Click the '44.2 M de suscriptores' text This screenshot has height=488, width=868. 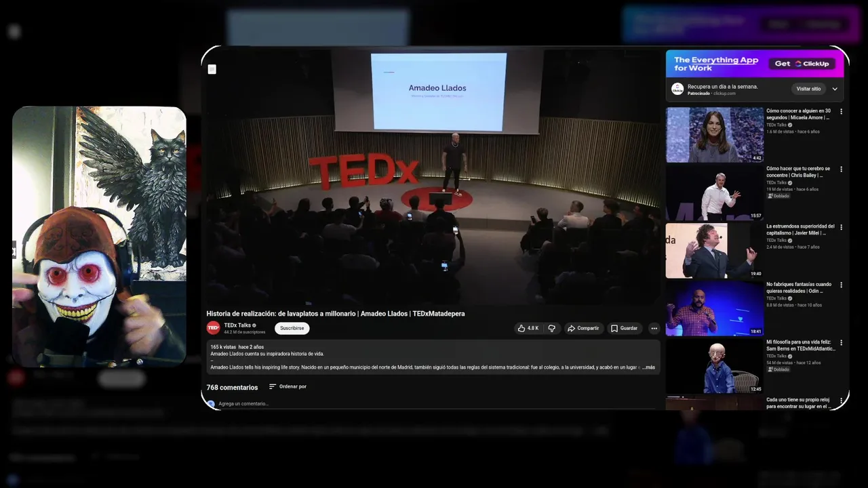245,332
